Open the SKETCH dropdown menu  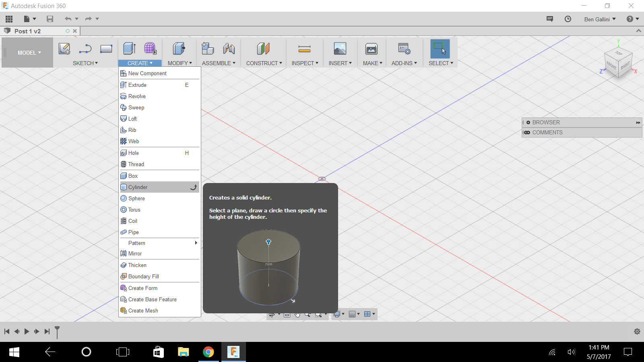pos(85,63)
